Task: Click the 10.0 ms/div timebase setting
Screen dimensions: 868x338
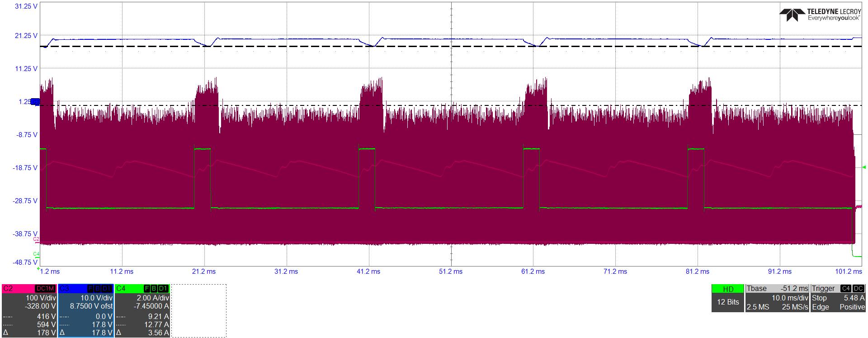Action: pyautogui.click(x=790, y=298)
